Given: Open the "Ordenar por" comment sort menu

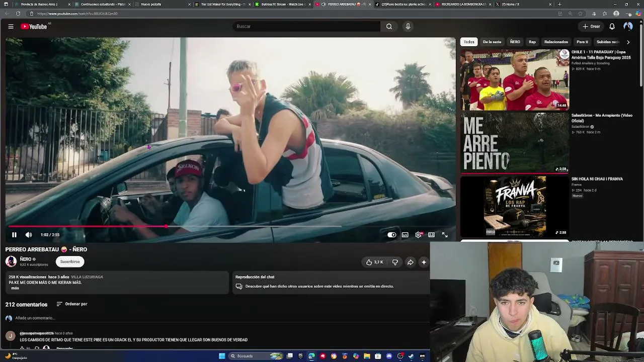Looking at the screenshot, I should [x=72, y=304].
